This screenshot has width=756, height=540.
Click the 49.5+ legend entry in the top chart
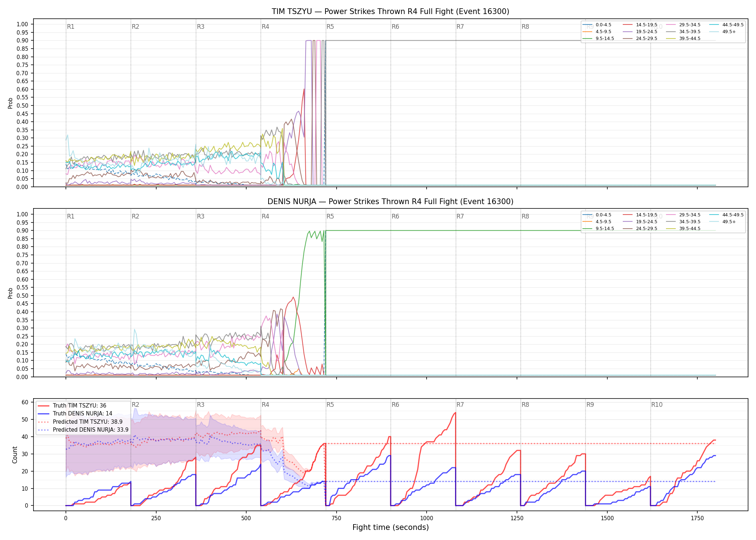pos(723,32)
